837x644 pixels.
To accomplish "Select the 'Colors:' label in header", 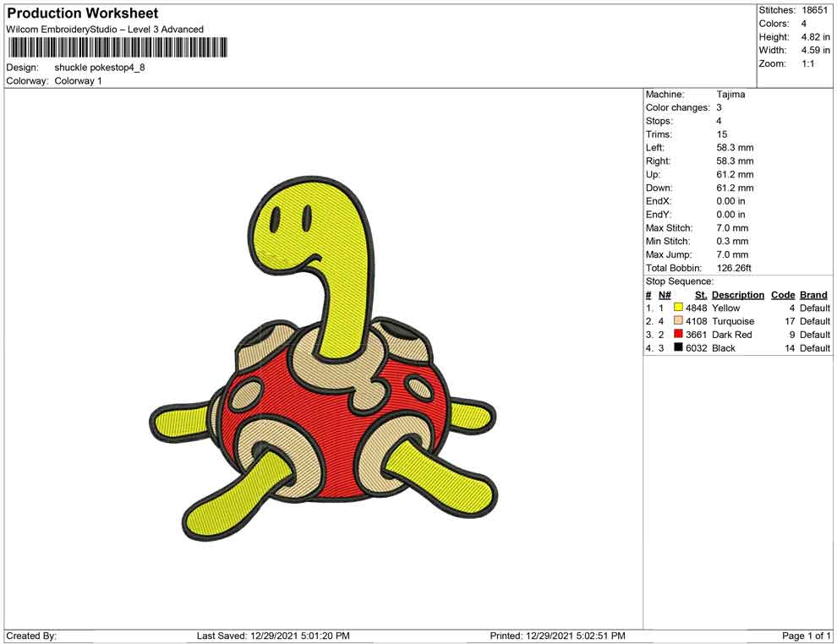I will [x=774, y=24].
